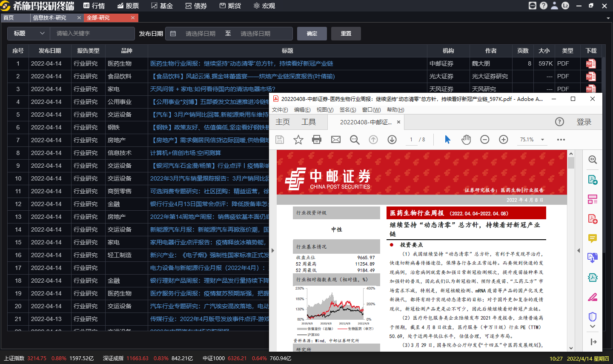
Task: Zoom out the PDF with minus icon
Action: point(485,140)
